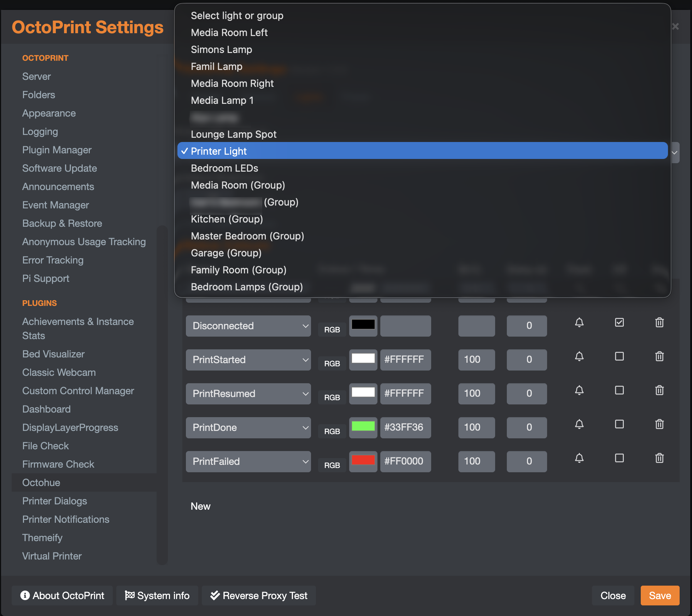Image resolution: width=692 pixels, height=616 pixels.
Task: Select Kitchen (Group) in the dropdown list
Action: coord(227,219)
